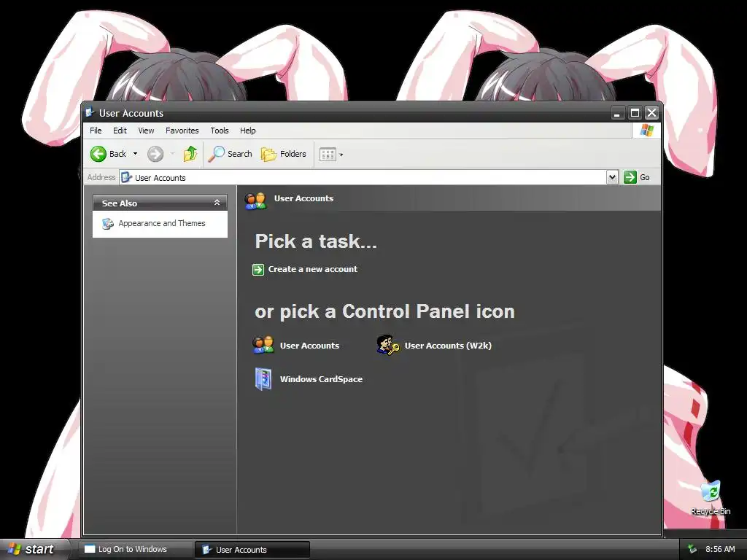The width and height of the screenshot is (747, 560).
Task: Open the Windows CardSpace icon
Action: [x=263, y=379]
